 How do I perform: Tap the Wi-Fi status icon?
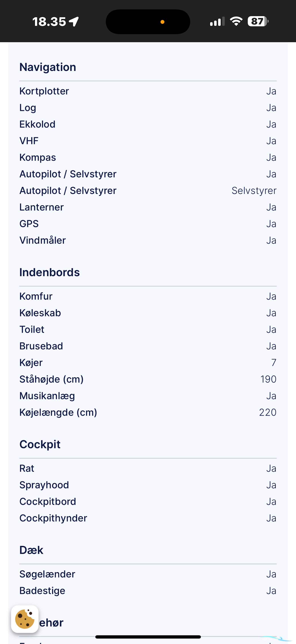coord(236,21)
